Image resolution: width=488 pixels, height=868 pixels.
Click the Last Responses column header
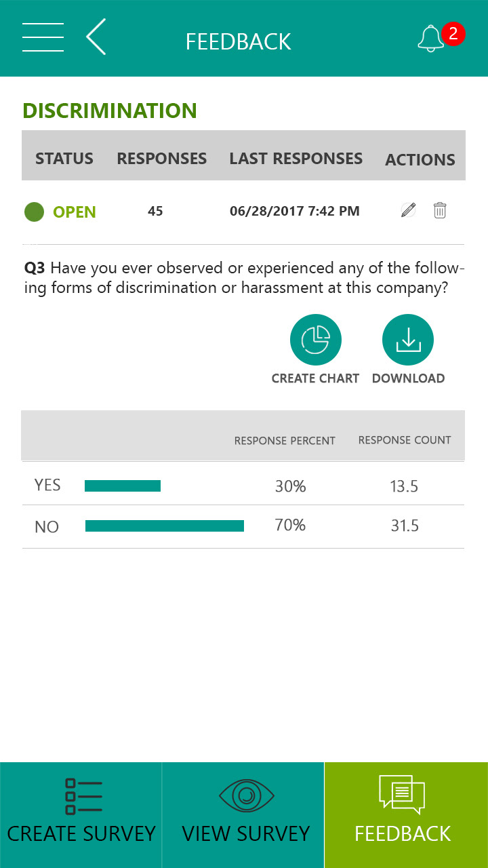coord(296,159)
